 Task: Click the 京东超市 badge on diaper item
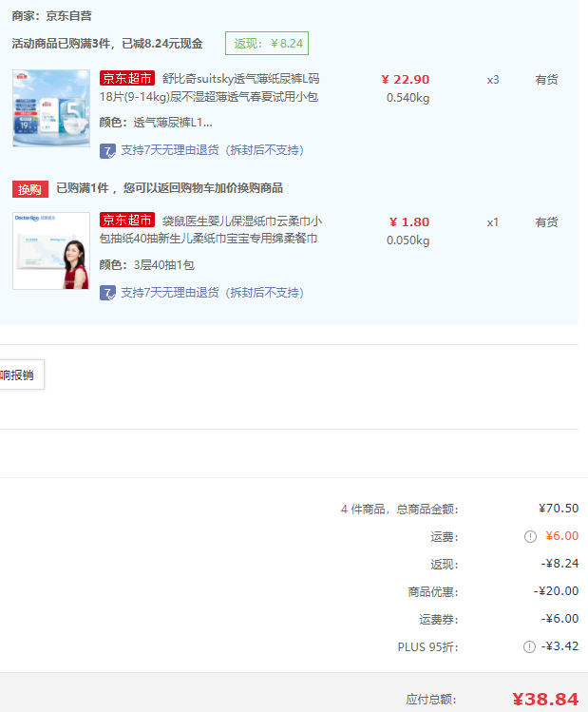coord(127,78)
